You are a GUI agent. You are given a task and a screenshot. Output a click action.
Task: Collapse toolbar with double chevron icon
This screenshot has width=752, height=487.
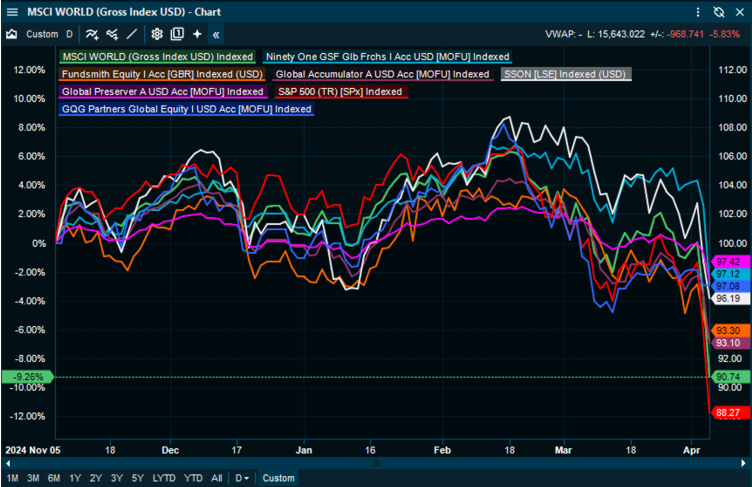click(216, 35)
